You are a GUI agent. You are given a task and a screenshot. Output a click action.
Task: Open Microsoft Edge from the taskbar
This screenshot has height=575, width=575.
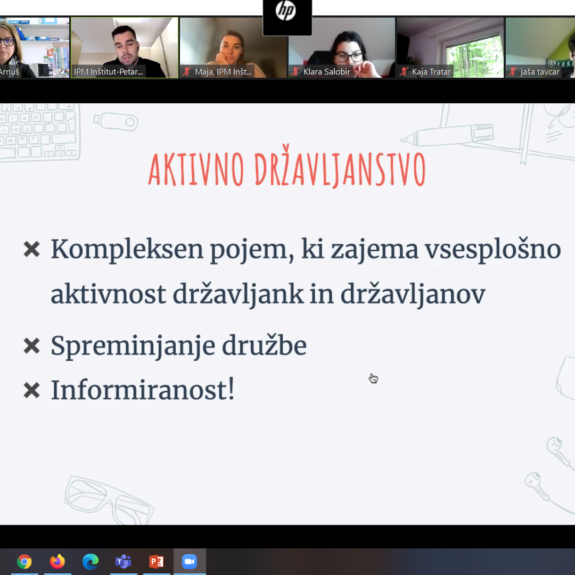(91, 561)
